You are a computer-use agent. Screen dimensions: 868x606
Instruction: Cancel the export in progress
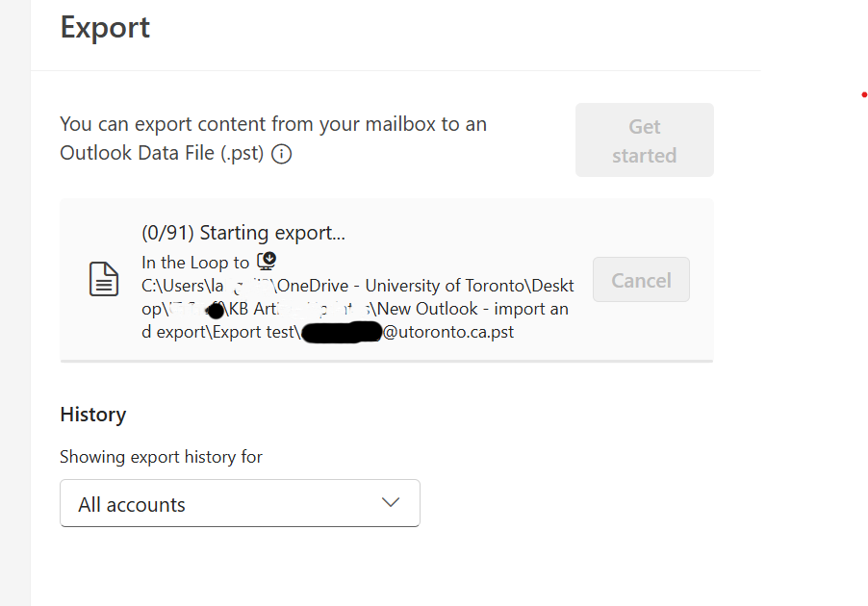pos(641,280)
